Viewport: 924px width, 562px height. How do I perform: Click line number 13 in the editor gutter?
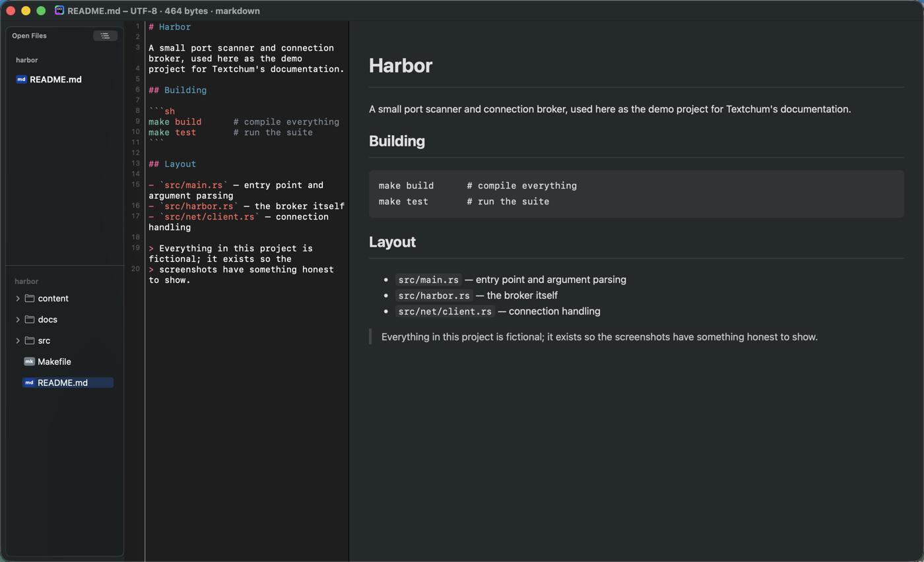pyautogui.click(x=136, y=164)
